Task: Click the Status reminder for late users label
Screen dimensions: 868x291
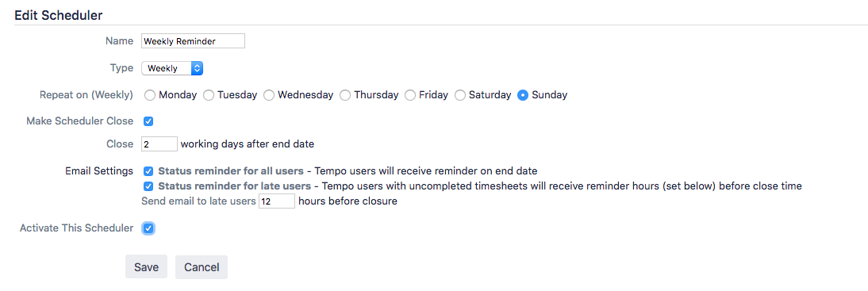Action: pos(235,186)
